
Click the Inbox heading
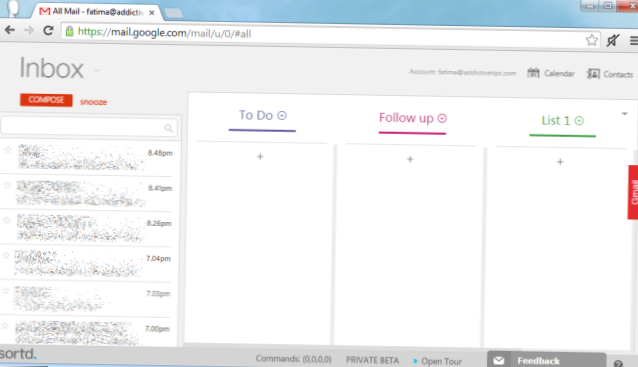pyautogui.click(x=52, y=68)
